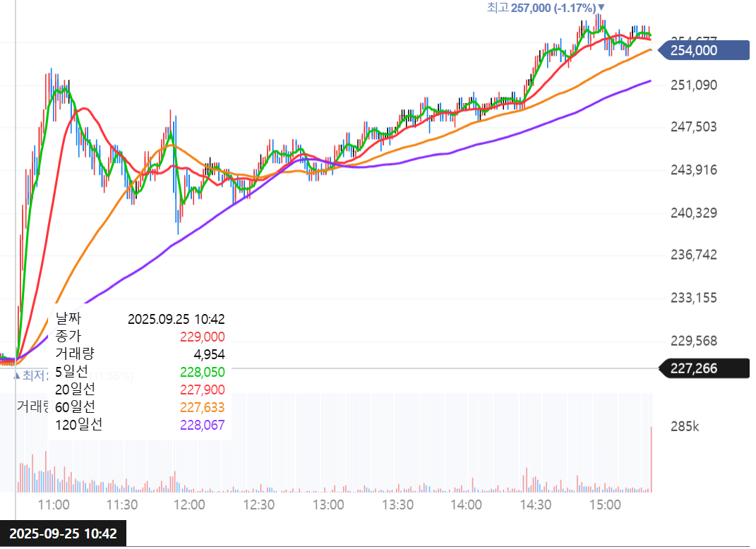756x549 pixels.
Task: Select the 227,266 crosshair price tag
Action: (x=704, y=368)
